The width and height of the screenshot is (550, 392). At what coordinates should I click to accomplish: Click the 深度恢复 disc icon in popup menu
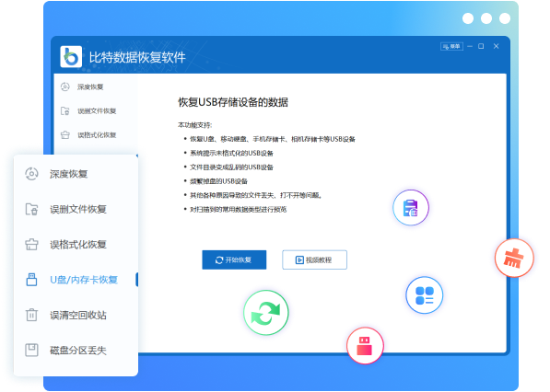click(31, 174)
